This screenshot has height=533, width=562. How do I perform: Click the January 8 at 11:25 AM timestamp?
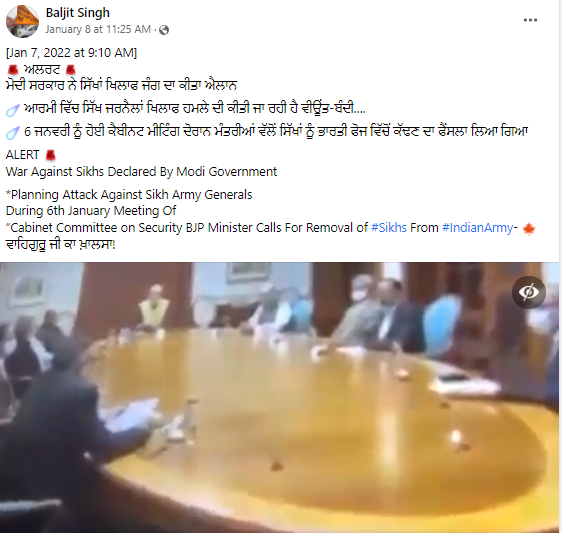[98, 29]
